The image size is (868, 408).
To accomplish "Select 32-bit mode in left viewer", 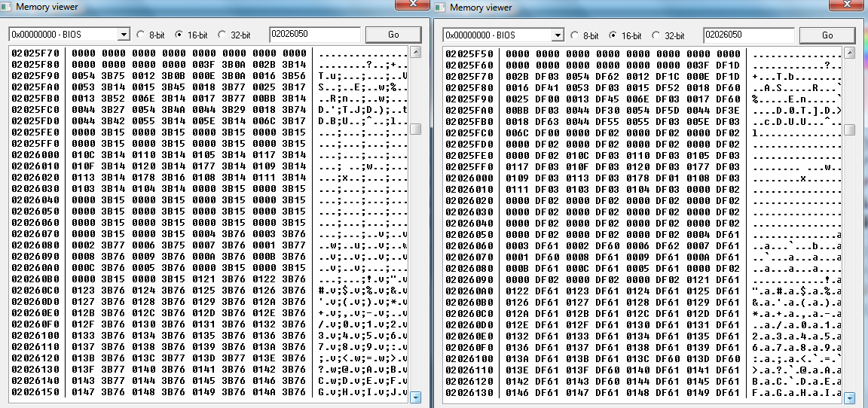I will click(222, 35).
